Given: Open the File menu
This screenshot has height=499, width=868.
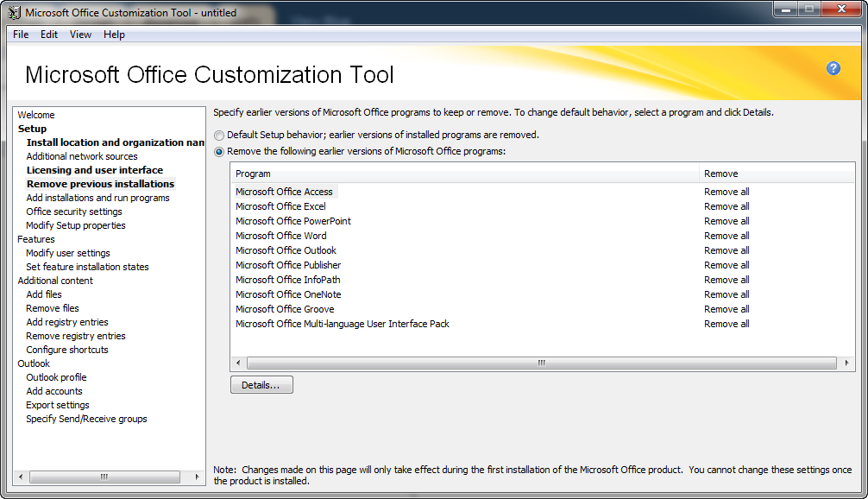Looking at the screenshot, I should 21,35.
